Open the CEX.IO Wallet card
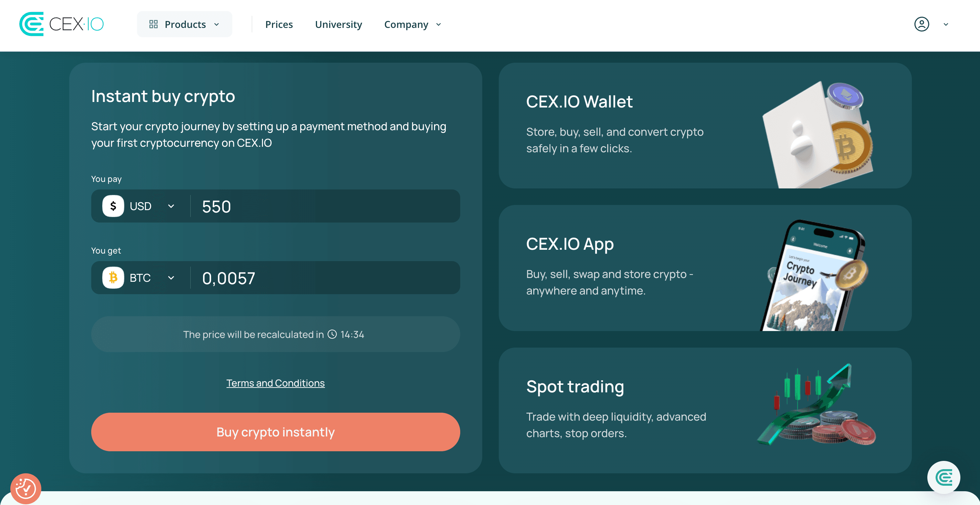980x505 pixels. [x=705, y=126]
